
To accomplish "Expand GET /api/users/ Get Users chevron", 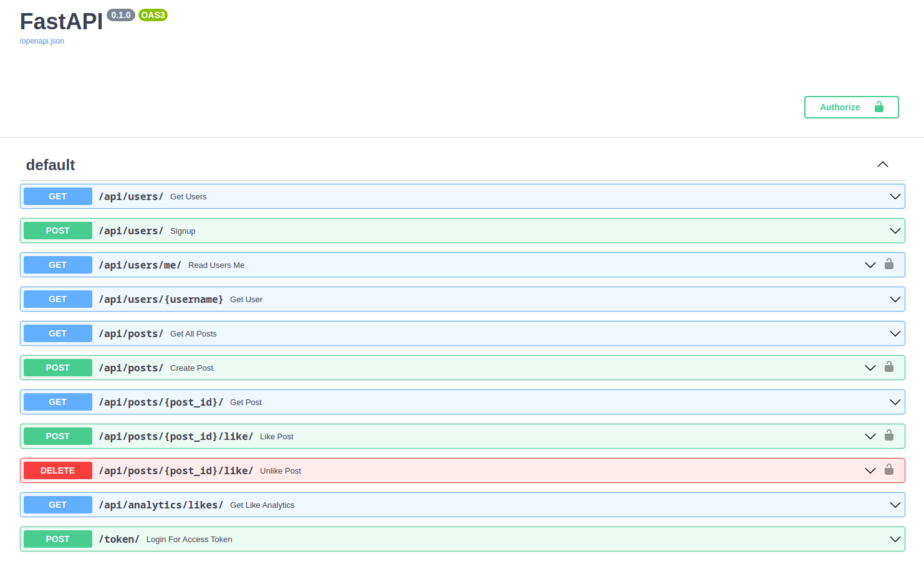I will point(895,196).
